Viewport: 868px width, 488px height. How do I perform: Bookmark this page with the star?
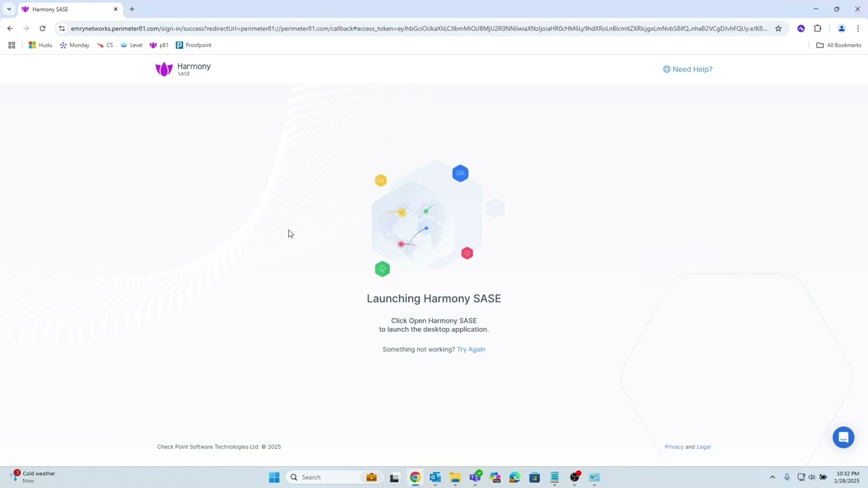pos(778,28)
